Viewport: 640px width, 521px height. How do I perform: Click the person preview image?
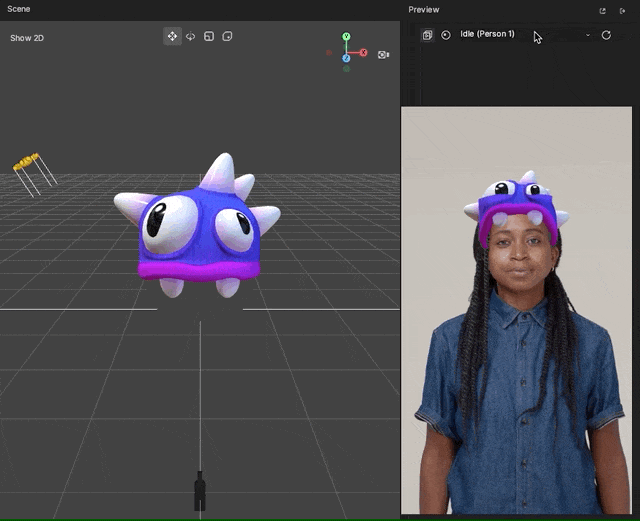pos(516,310)
